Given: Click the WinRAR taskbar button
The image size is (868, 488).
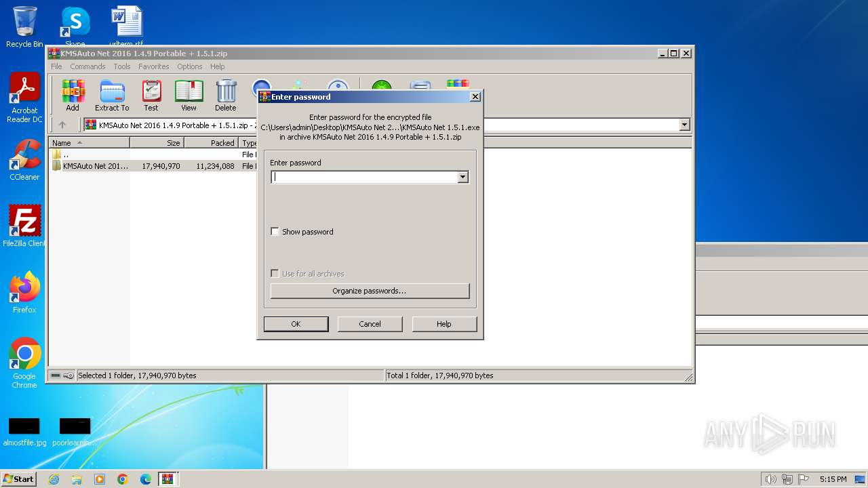Looking at the screenshot, I should click(167, 479).
